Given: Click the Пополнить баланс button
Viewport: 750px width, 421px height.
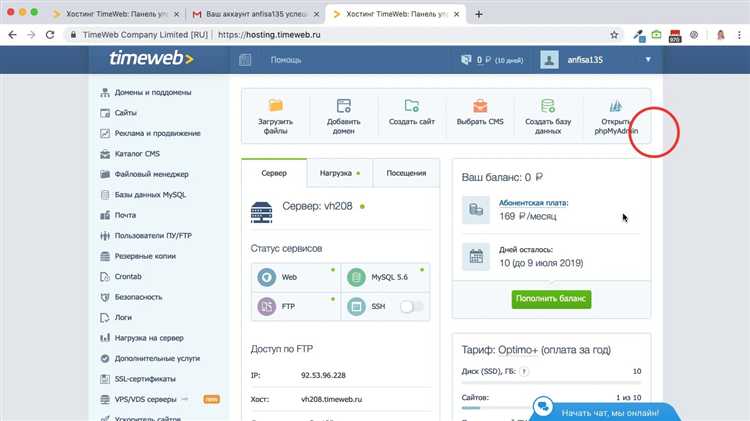Looking at the screenshot, I should pos(551,299).
